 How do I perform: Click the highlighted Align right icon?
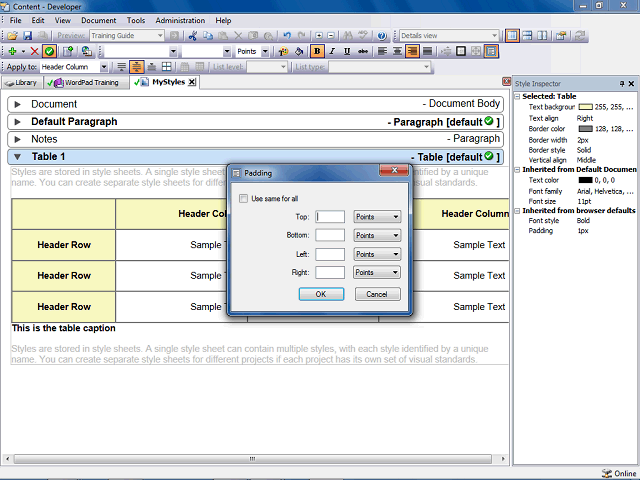(412, 51)
